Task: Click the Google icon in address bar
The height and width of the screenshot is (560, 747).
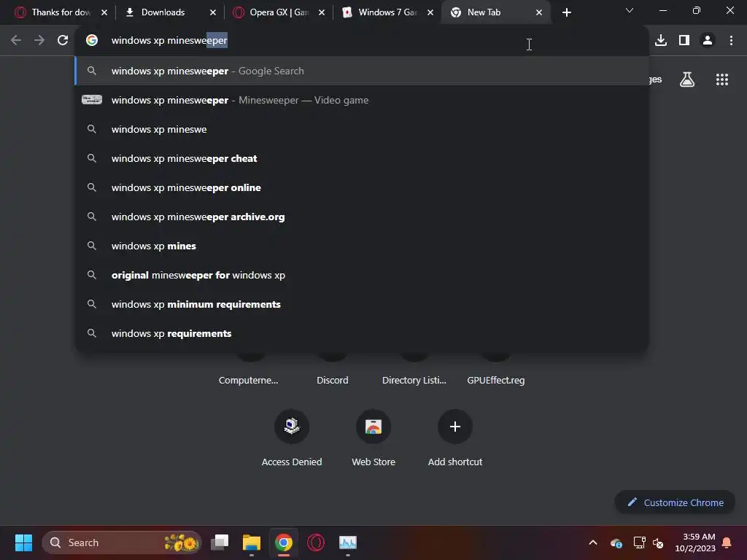Action: tap(92, 41)
